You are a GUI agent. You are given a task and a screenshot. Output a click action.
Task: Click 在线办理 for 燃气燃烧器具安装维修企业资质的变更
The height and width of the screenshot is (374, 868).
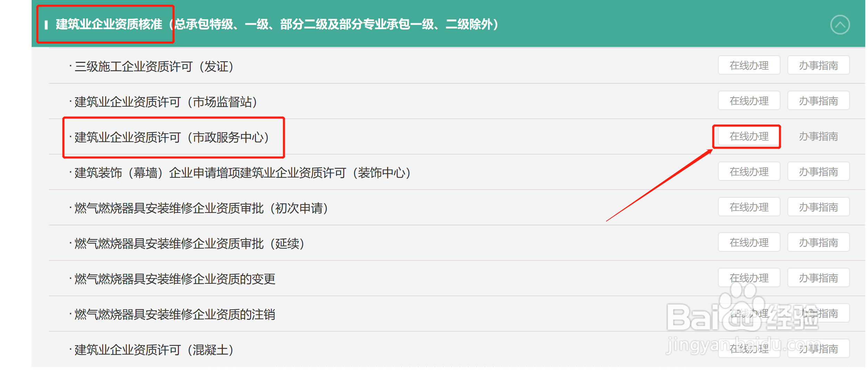(x=749, y=278)
